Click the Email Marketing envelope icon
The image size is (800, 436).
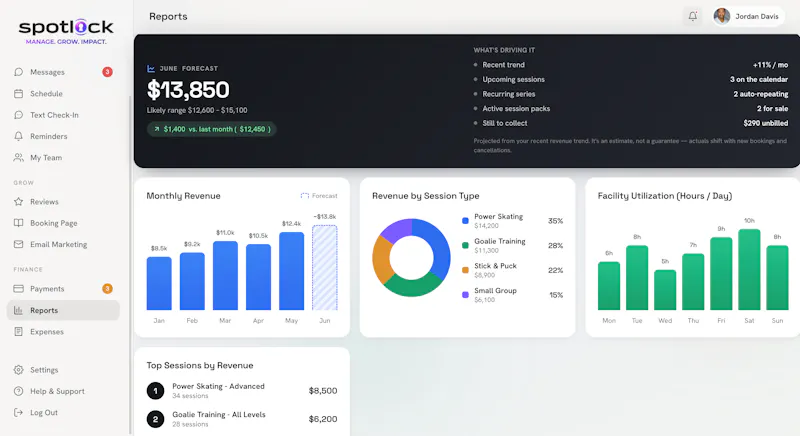point(18,244)
